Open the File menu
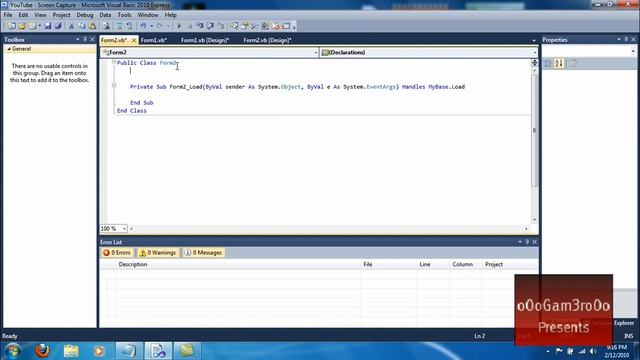Screen dimensions: 640x360 [x=8, y=15]
